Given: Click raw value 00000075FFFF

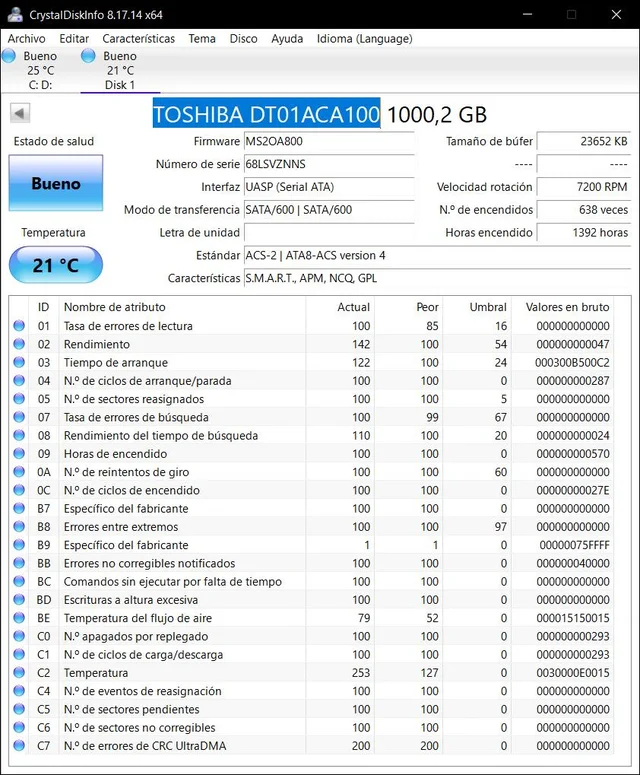Looking at the screenshot, I should coord(574,545).
